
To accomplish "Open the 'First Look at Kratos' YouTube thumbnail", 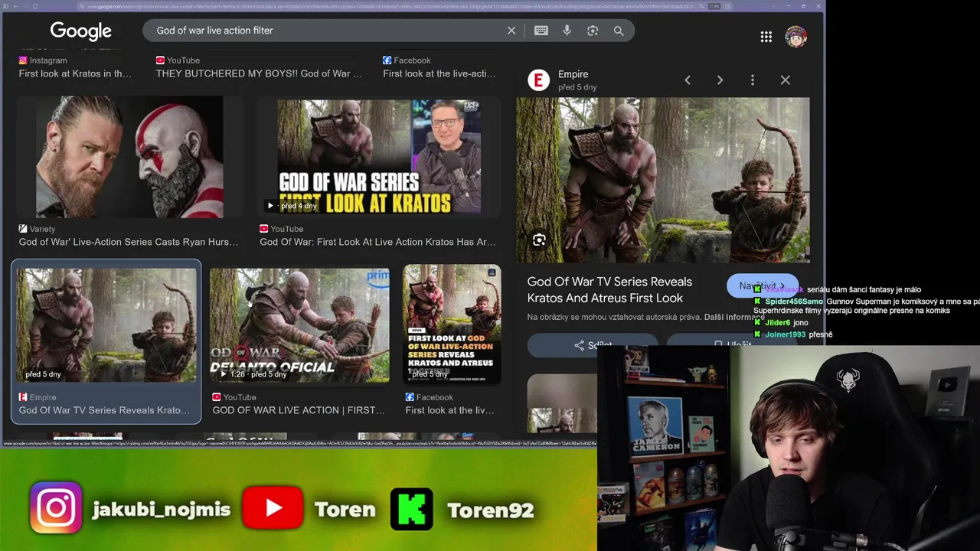I will (379, 157).
